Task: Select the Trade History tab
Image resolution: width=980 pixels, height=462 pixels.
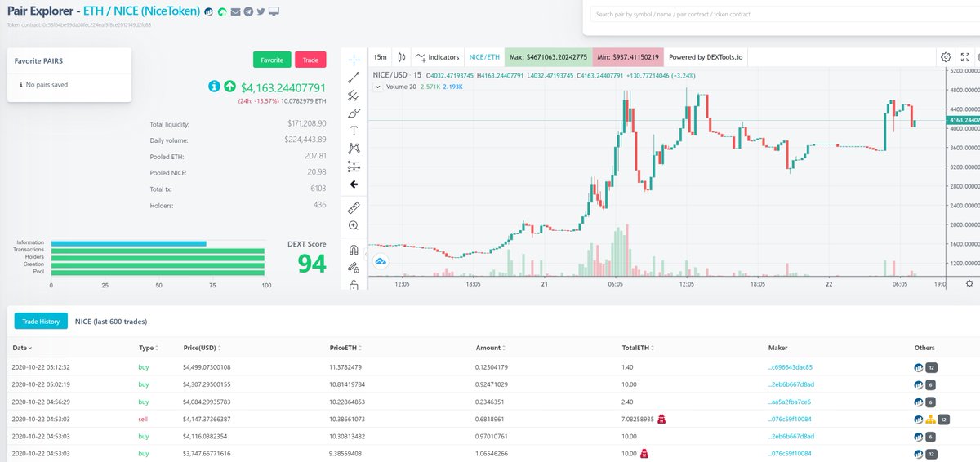Action: 41,322
